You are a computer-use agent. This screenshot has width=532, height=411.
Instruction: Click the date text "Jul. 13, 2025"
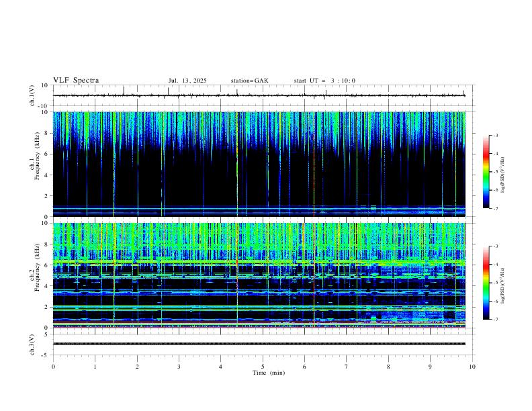(187, 81)
